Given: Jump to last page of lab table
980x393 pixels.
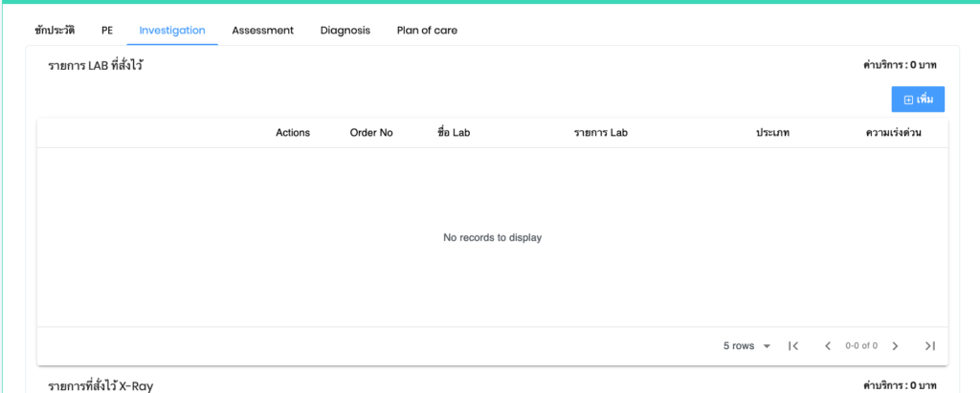Looking at the screenshot, I should 929,346.
